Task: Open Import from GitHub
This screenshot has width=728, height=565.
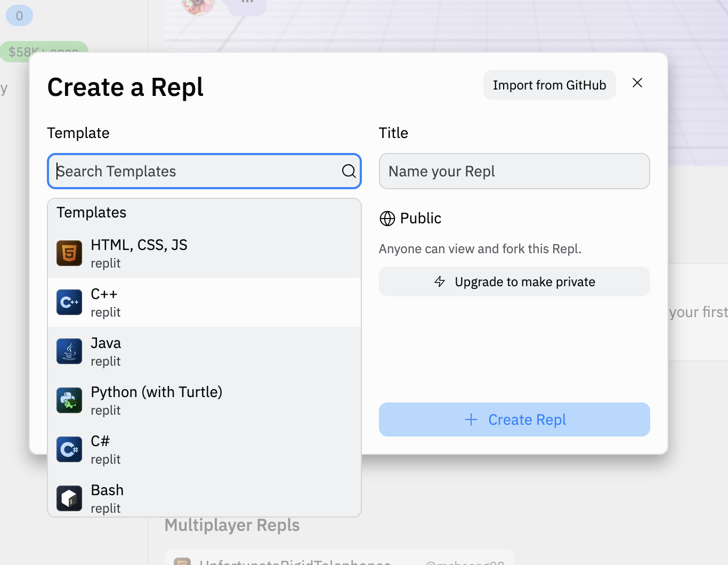Action: point(549,85)
